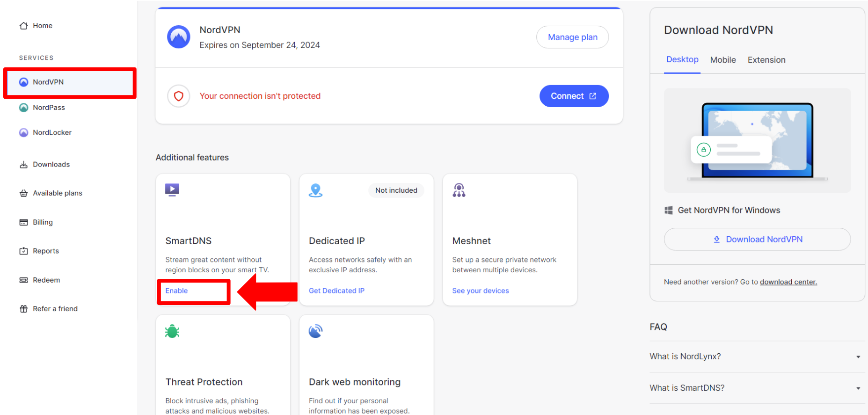
Task: Open Refer a friend page
Action: coord(55,309)
